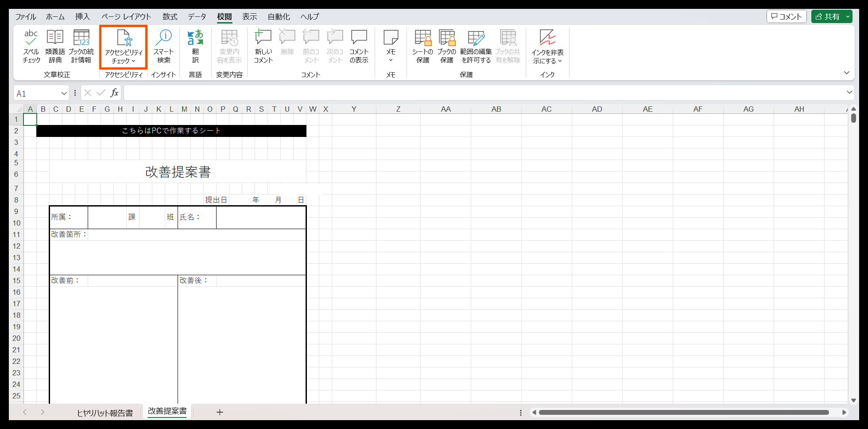Switch to the ヒヤリハット報告書 sheet tab
The image size is (868, 429).
click(106, 412)
